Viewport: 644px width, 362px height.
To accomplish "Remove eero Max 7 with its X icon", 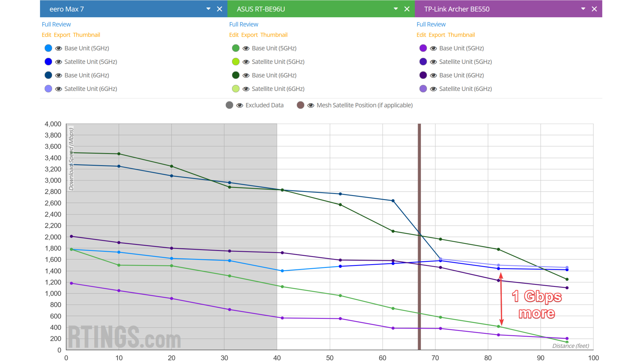I will (219, 9).
